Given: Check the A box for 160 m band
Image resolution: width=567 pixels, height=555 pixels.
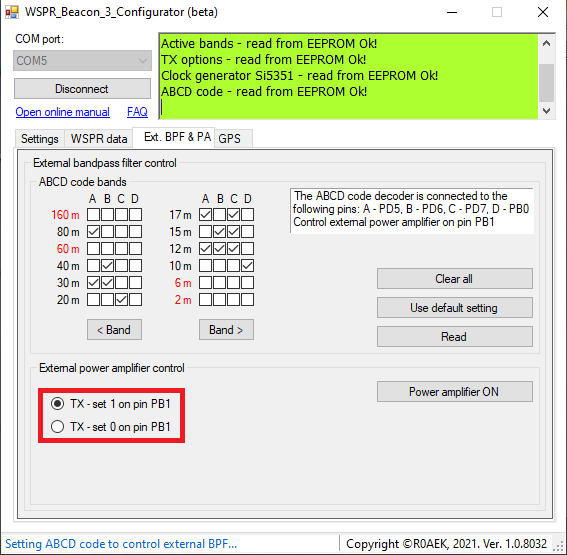Looking at the screenshot, I should pyautogui.click(x=93, y=214).
